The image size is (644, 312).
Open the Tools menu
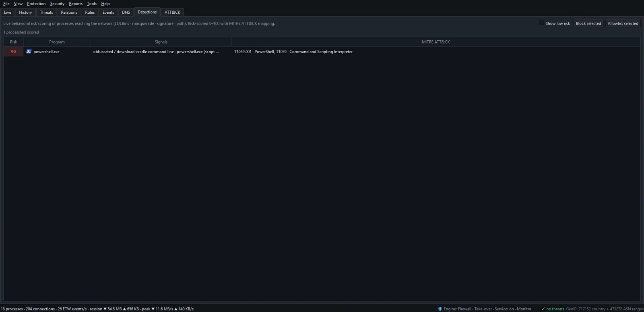coord(92,4)
